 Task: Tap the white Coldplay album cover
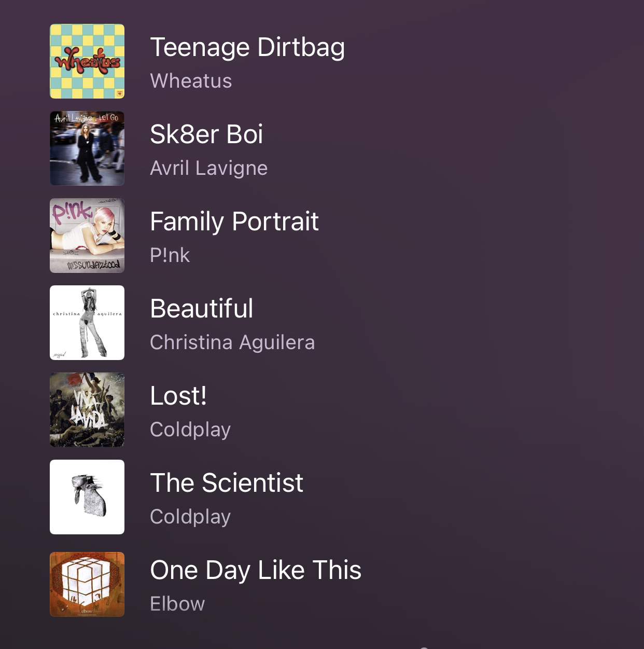pos(87,497)
